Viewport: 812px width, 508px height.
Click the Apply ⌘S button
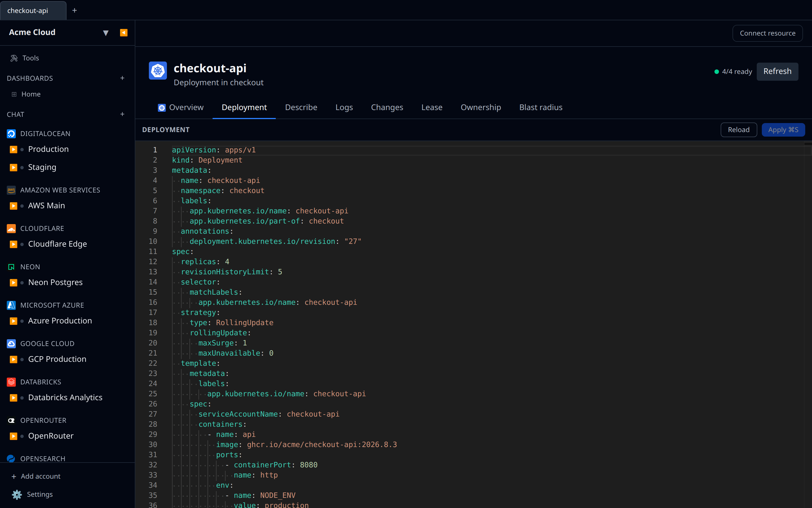point(783,130)
